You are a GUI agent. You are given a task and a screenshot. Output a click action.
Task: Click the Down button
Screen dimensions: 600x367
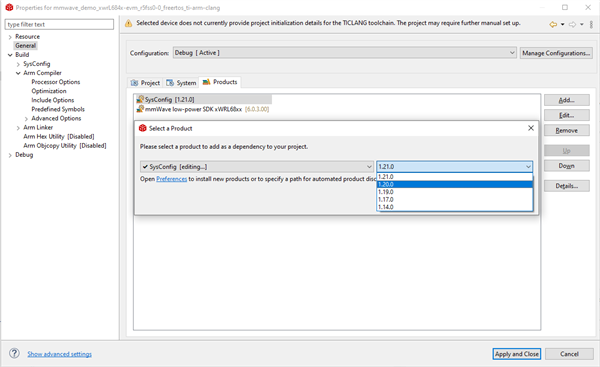coord(567,166)
